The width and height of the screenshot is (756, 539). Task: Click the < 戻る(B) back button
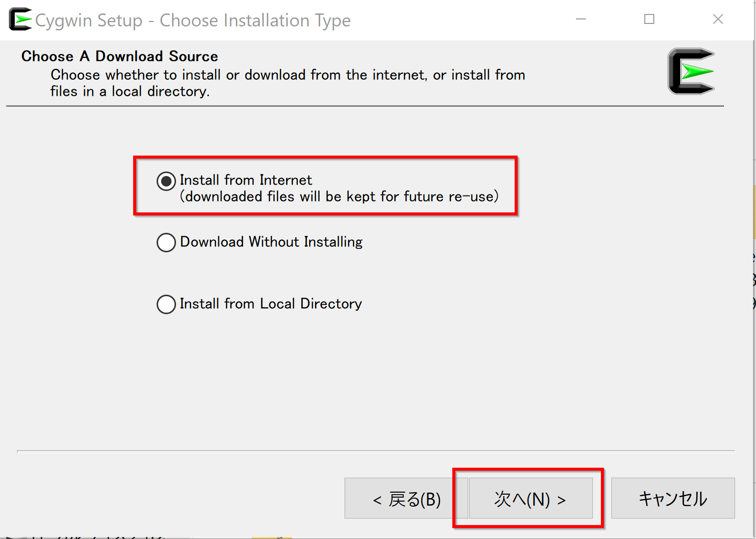(x=406, y=499)
